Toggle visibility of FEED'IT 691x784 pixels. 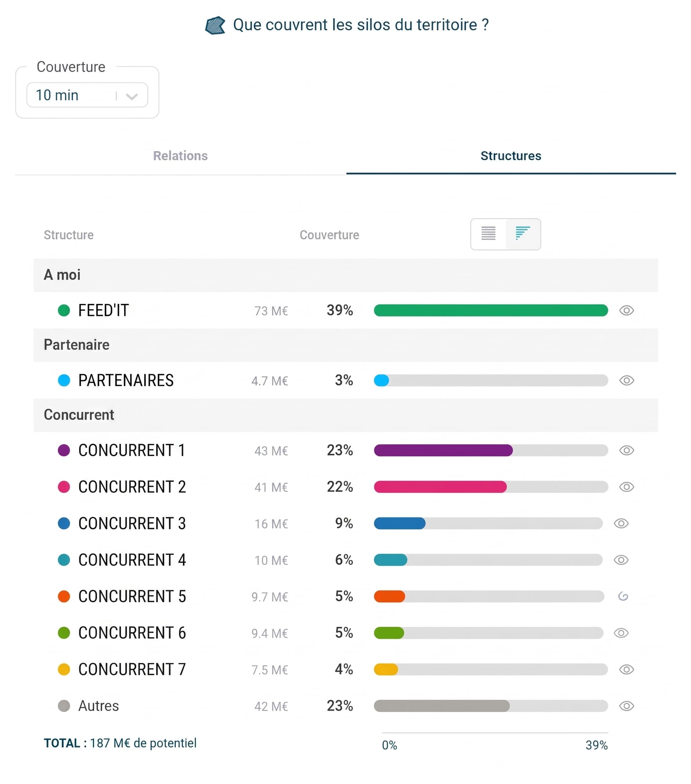pyautogui.click(x=626, y=310)
